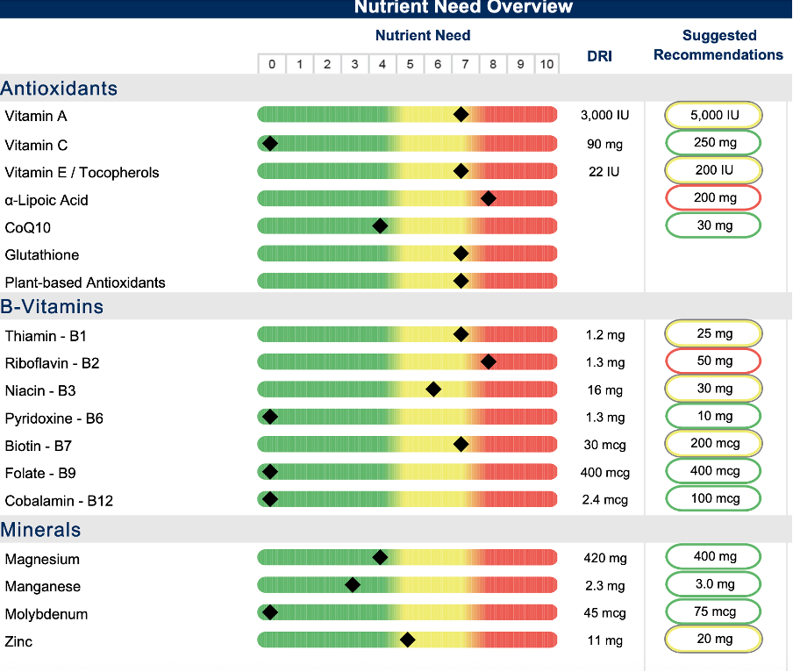Click the Nutrient Need Overview title
The width and height of the screenshot is (793, 672).
pyautogui.click(x=463, y=7)
